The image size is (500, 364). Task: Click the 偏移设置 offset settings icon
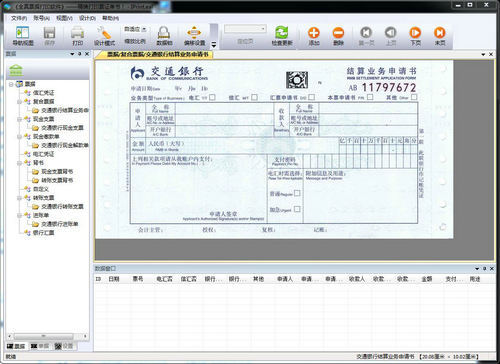coord(194,36)
